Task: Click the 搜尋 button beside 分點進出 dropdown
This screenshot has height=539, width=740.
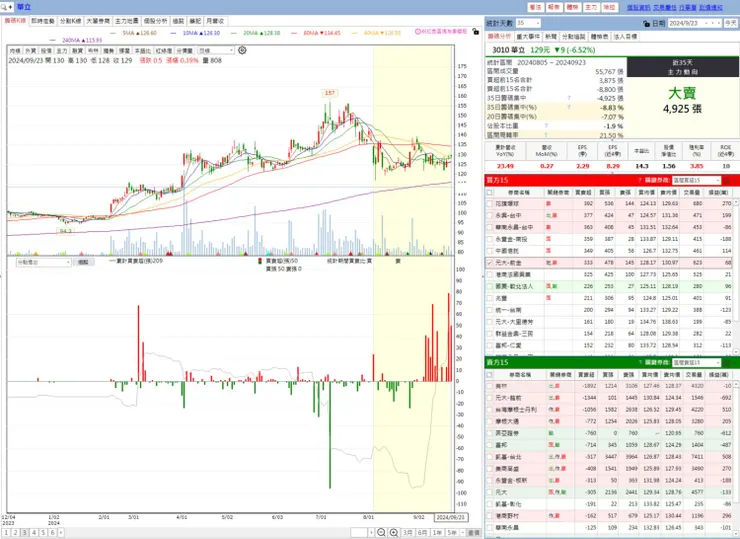Action: (84, 262)
